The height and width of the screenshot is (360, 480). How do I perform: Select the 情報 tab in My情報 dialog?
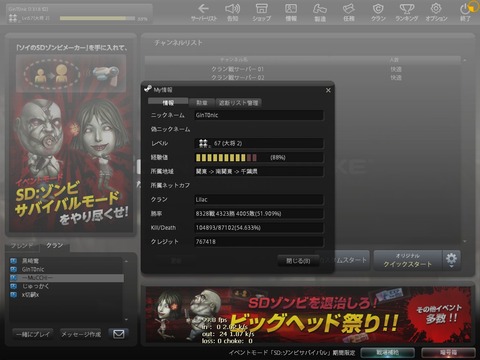[168, 103]
